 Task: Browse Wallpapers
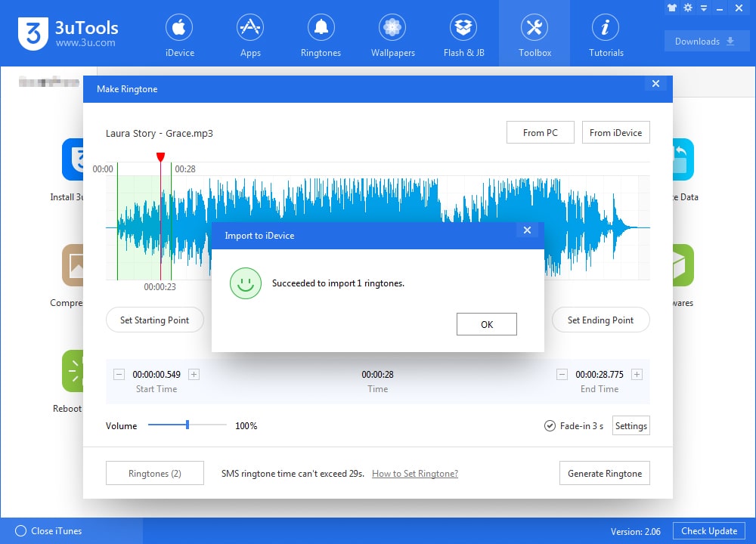pyautogui.click(x=392, y=34)
